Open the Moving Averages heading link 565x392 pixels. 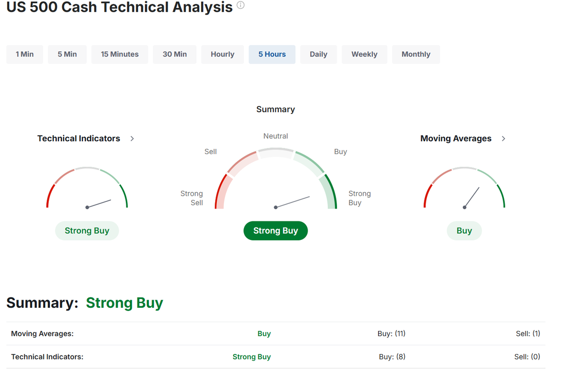pyautogui.click(x=456, y=139)
